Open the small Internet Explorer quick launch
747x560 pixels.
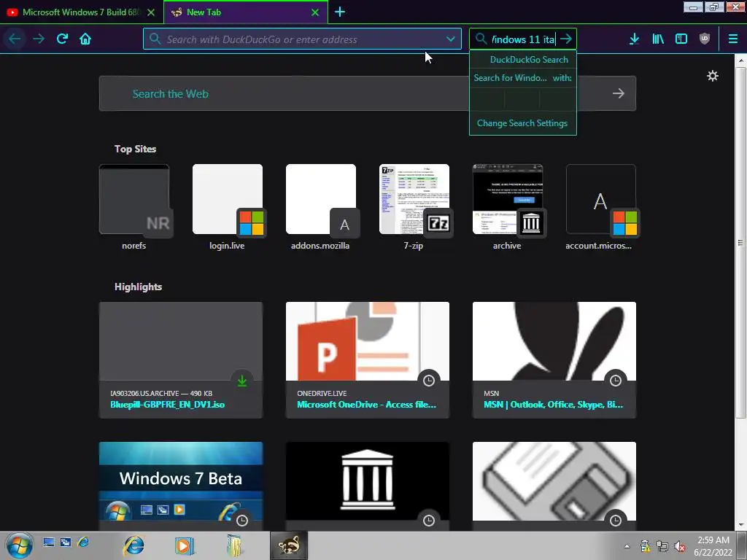pyautogui.click(x=83, y=542)
